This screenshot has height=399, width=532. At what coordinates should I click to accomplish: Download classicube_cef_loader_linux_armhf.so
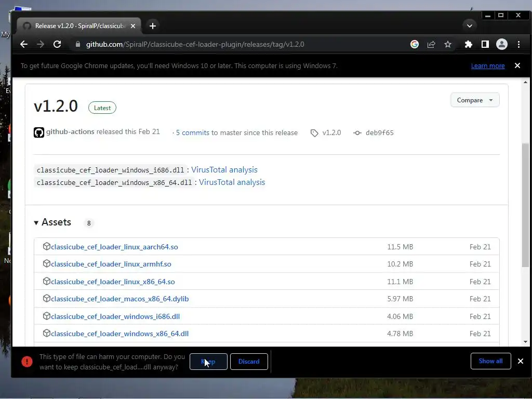(x=111, y=264)
